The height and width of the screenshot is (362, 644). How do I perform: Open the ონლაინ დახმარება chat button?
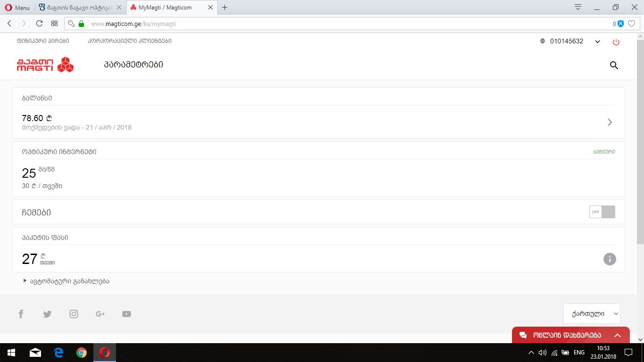pos(570,335)
